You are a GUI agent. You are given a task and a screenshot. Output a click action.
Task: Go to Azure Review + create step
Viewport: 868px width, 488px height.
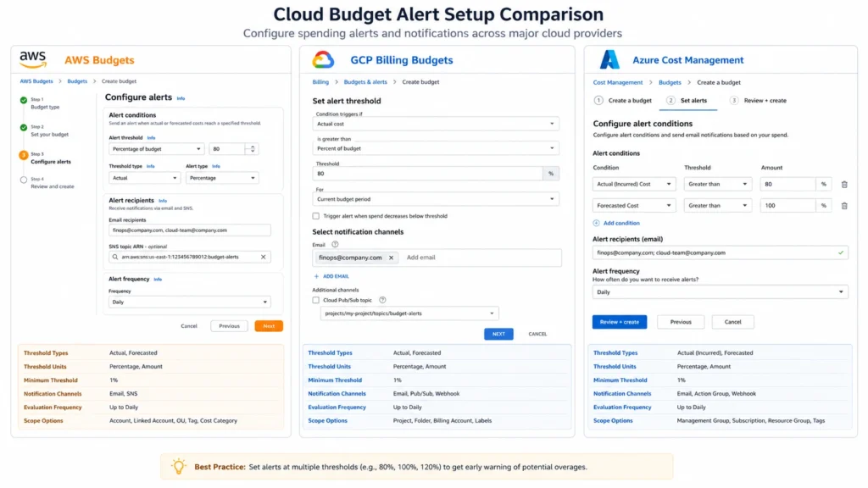(759, 101)
